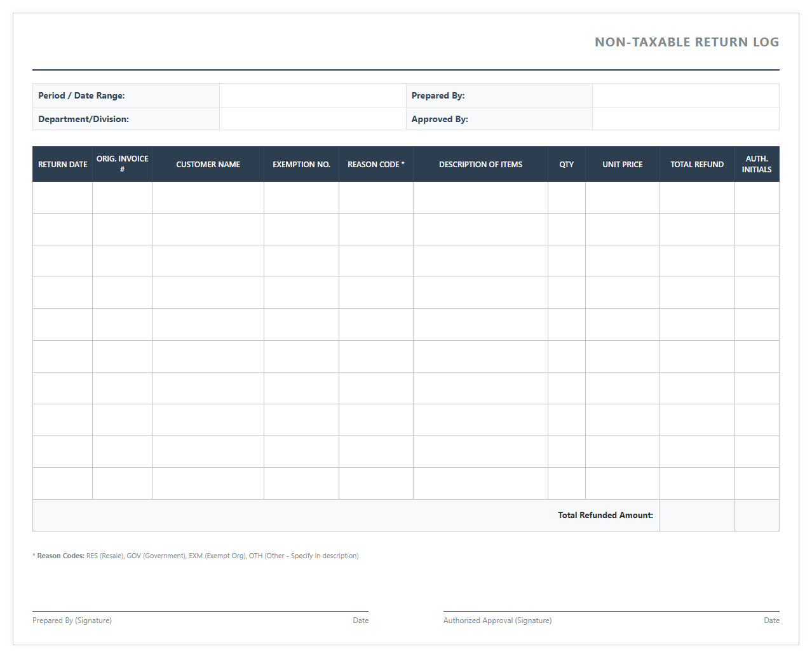This screenshot has height=658, width=812.
Task: Click the Period / Date Range value field
Action: click(x=313, y=95)
